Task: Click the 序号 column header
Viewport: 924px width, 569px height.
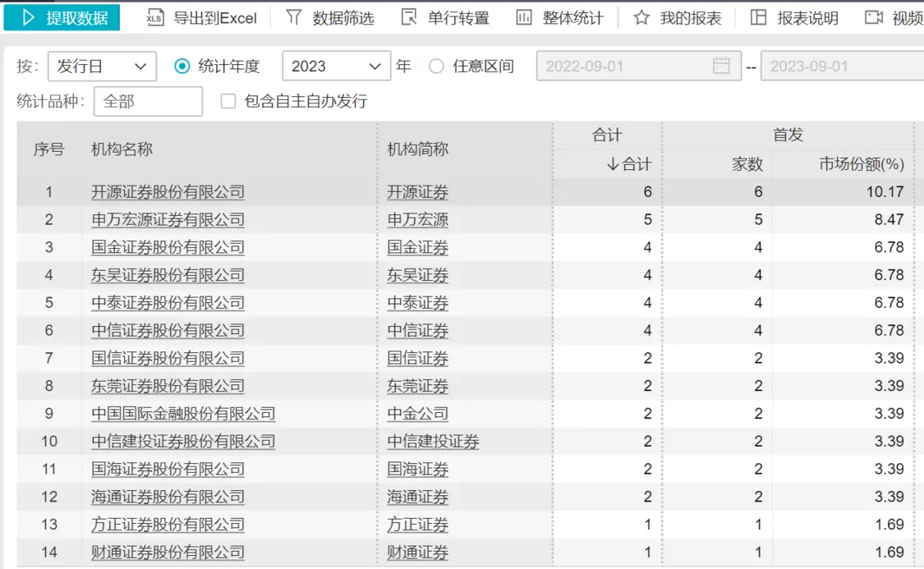Action: pos(49,149)
